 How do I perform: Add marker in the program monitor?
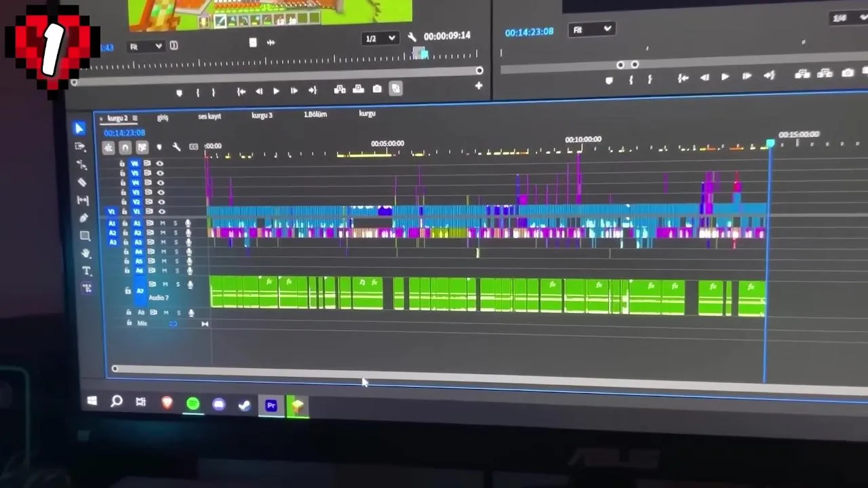tap(609, 81)
